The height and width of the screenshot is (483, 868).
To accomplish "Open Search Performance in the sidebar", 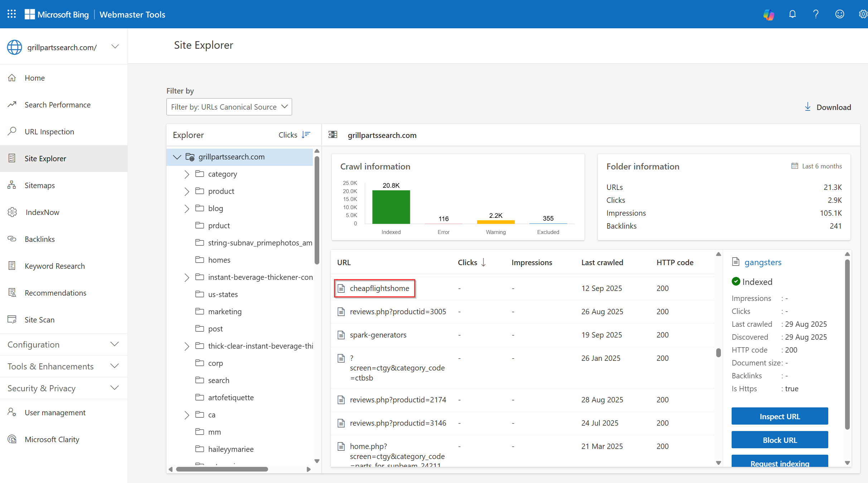I will click(57, 105).
